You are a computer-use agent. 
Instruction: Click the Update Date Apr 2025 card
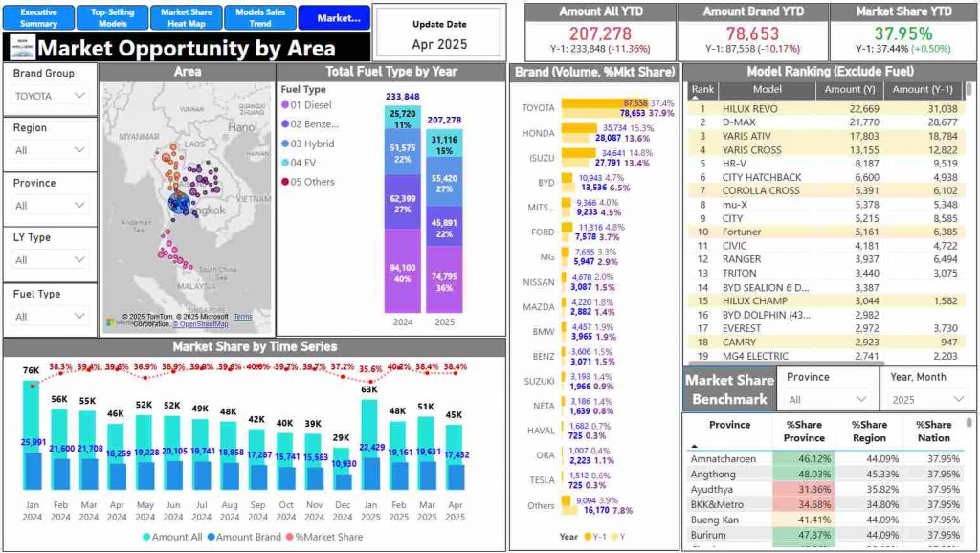click(x=439, y=34)
